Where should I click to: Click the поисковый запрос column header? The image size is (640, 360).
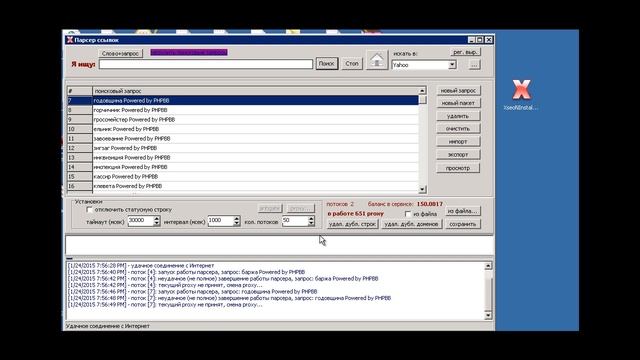click(x=256, y=91)
